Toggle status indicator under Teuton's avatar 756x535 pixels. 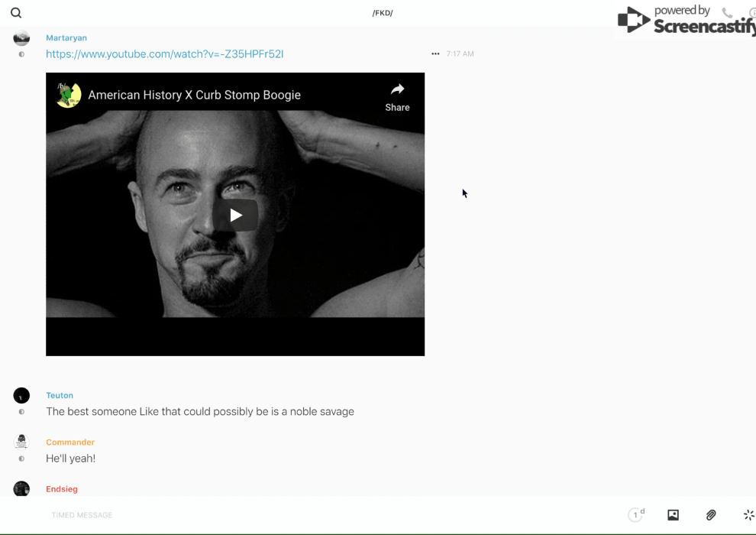pyautogui.click(x=21, y=412)
